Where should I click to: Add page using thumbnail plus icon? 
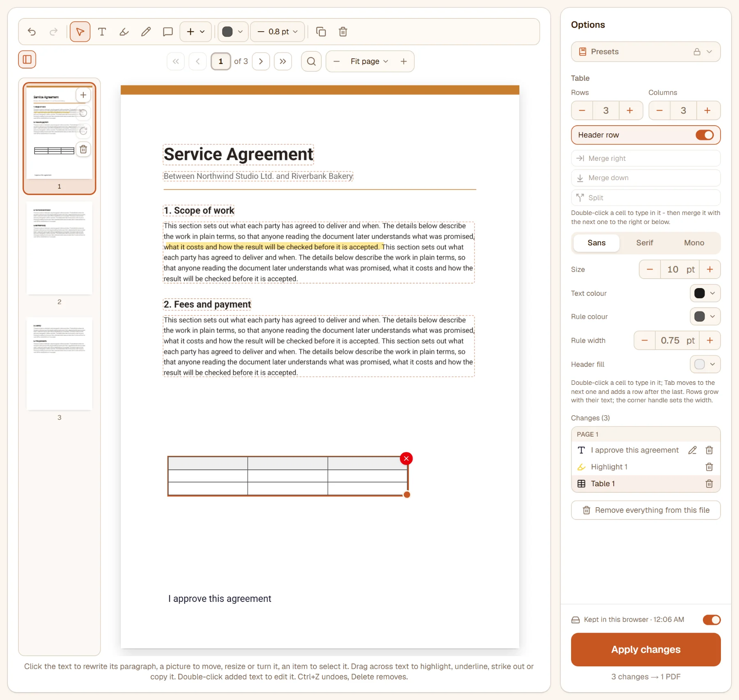(83, 95)
